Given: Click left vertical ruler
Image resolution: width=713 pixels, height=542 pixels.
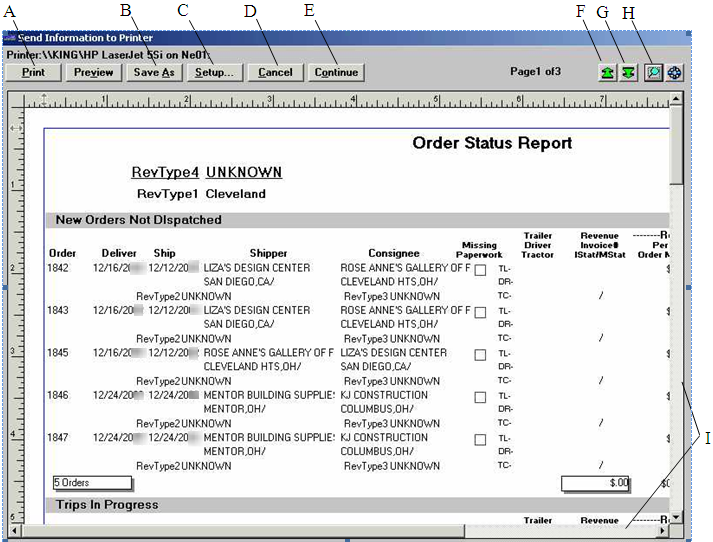Looking at the screenshot, I should point(16,316).
